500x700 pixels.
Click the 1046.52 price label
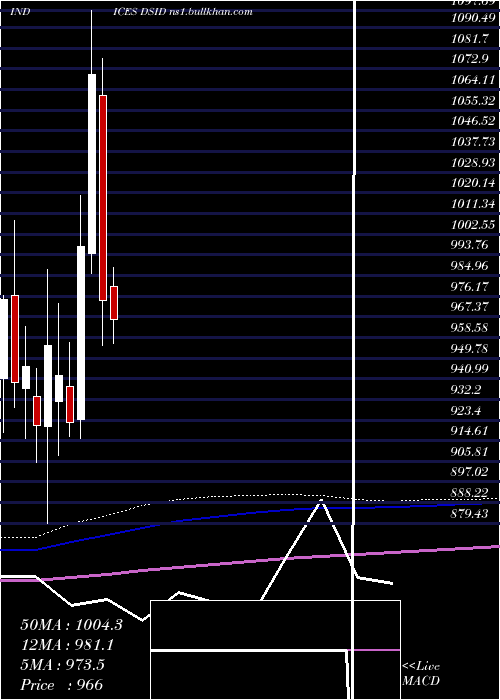473,121
